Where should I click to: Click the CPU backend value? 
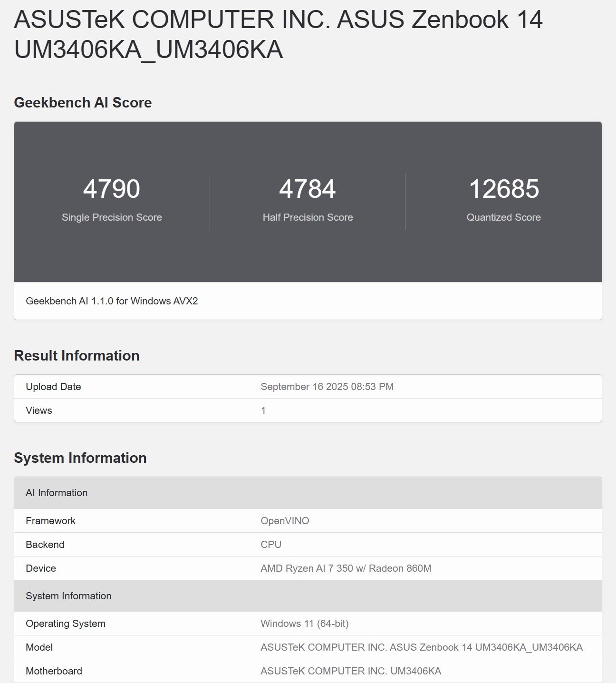point(271,545)
